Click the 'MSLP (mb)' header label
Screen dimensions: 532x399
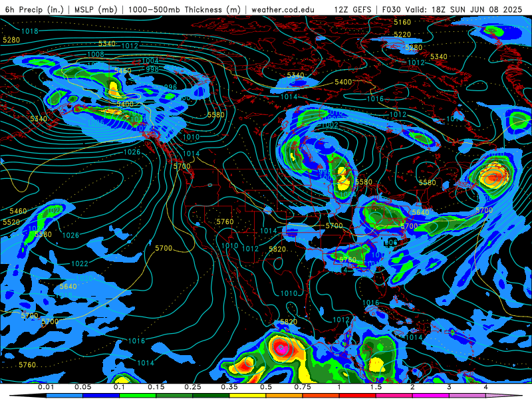click(x=96, y=9)
